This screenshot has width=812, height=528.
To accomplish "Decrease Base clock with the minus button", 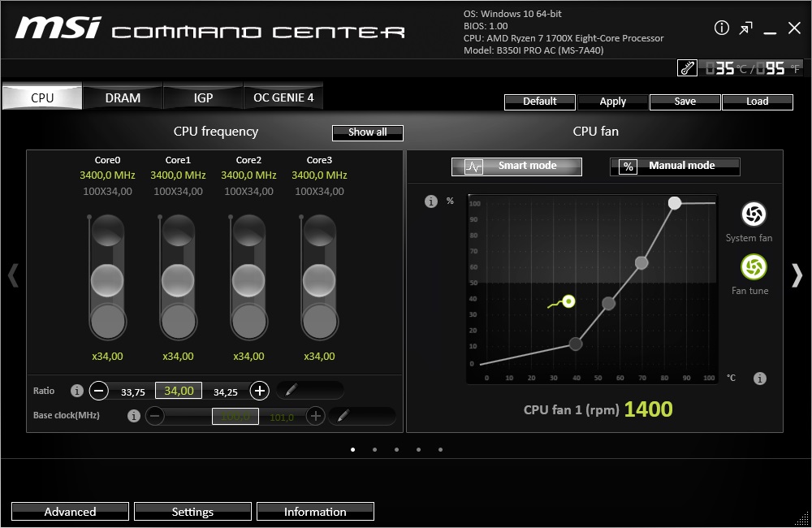I will pyautogui.click(x=155, y=416).
